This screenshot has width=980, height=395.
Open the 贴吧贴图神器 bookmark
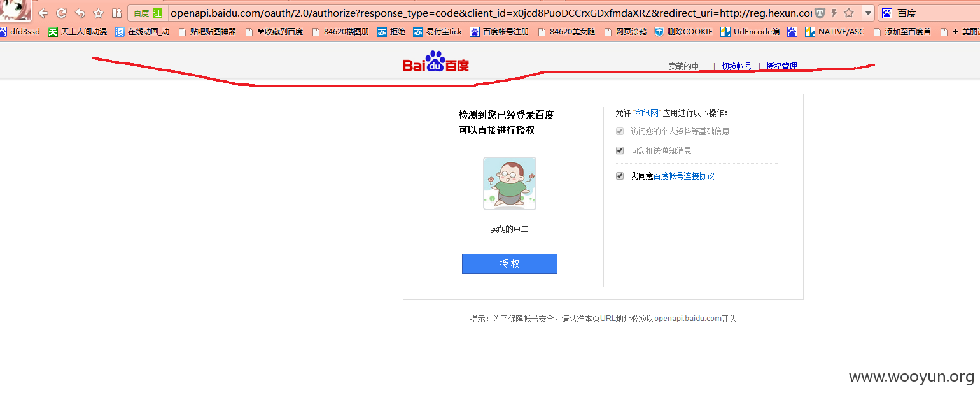pos(207,32)
